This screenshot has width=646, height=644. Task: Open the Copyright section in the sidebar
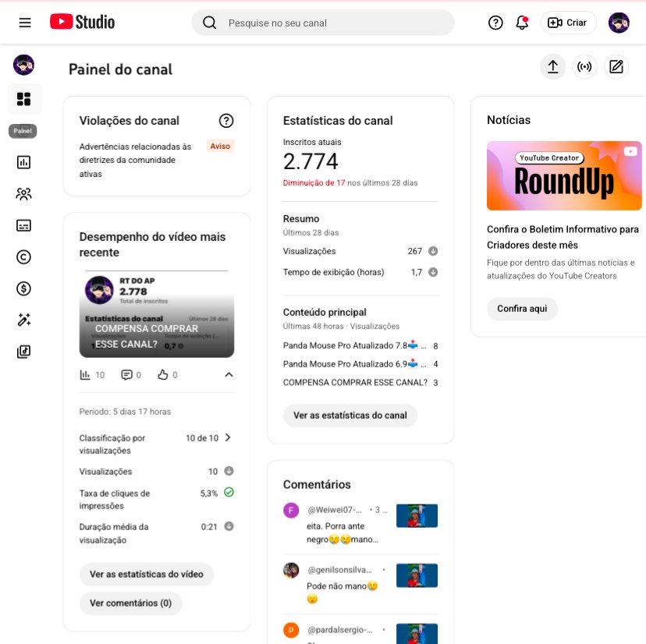(23, 257)
